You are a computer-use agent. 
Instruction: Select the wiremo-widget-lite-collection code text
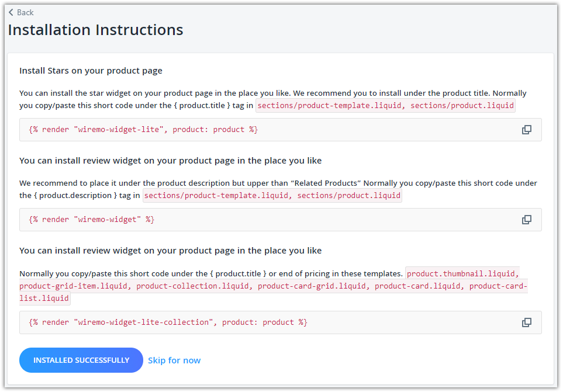168,322
